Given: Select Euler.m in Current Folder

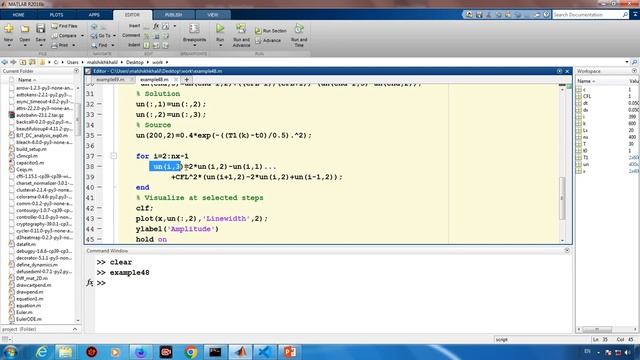Looking at the screenshot, I should [24, 312].
